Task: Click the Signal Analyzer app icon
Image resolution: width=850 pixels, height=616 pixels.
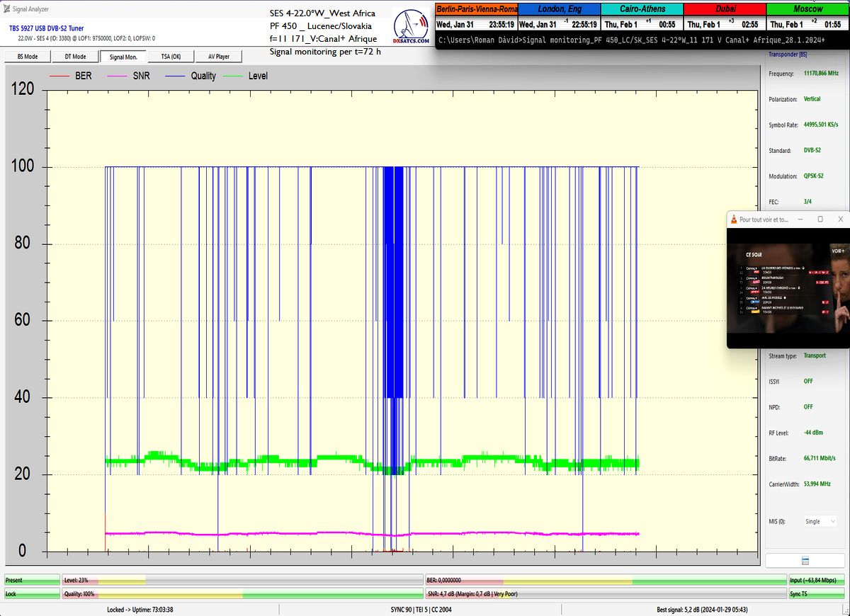Action: 6,8
